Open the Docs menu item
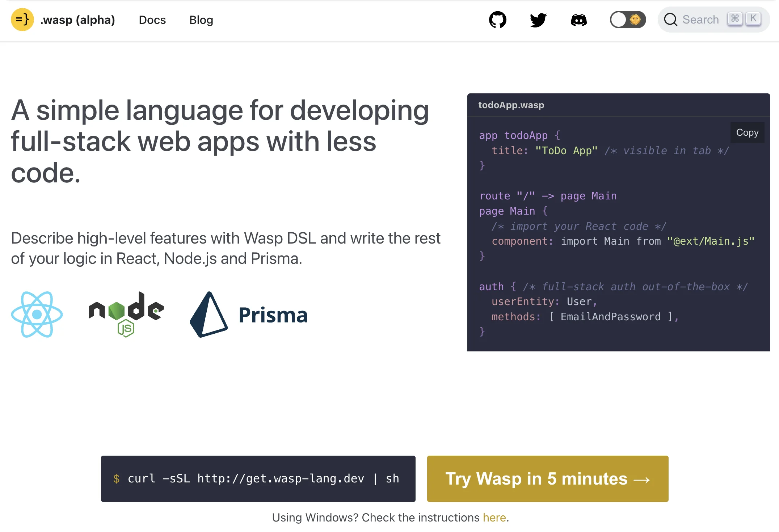This screenshot has width=779, height=532. [152, 20]
